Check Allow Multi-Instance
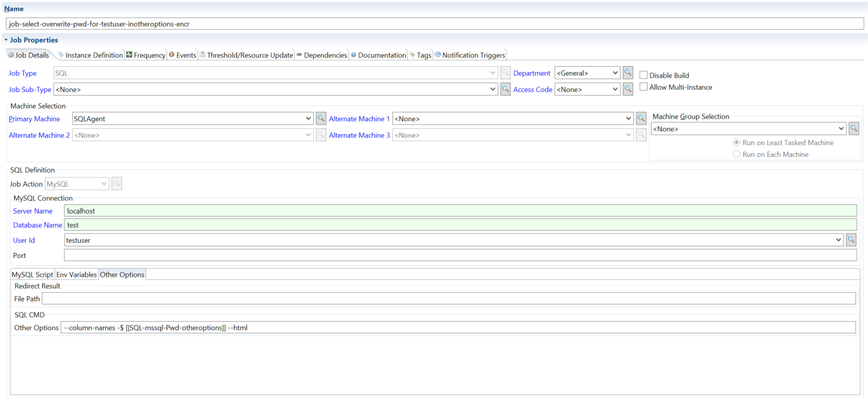This screenshot has height=398, width=868. pyautogui.click(x=643, y=87)
